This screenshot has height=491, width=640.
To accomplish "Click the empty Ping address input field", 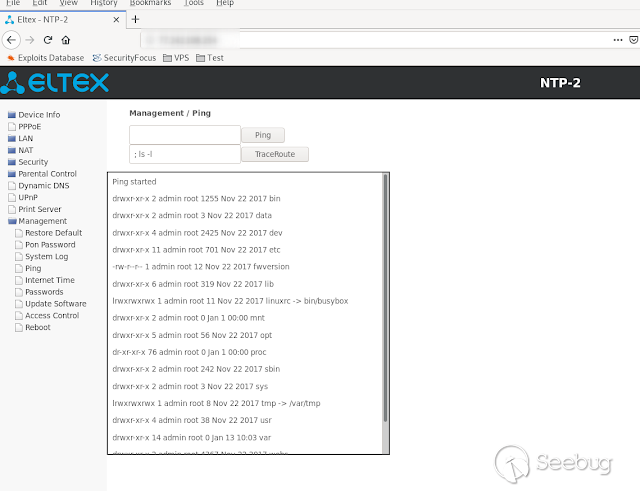I will tap(185, 135).
